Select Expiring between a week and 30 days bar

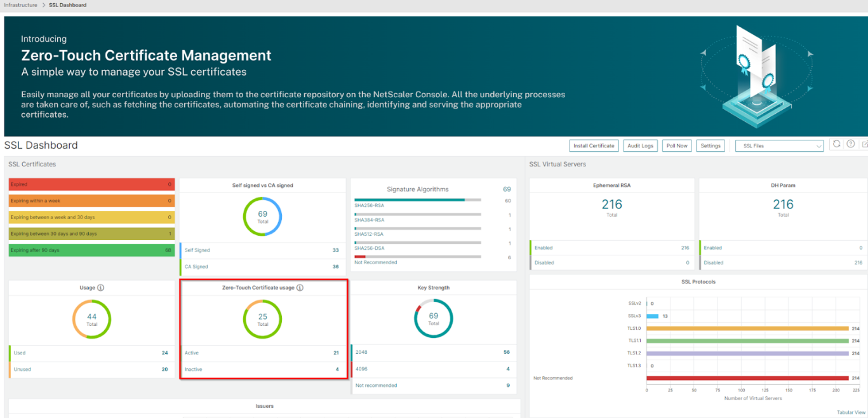tap(91, 217)
